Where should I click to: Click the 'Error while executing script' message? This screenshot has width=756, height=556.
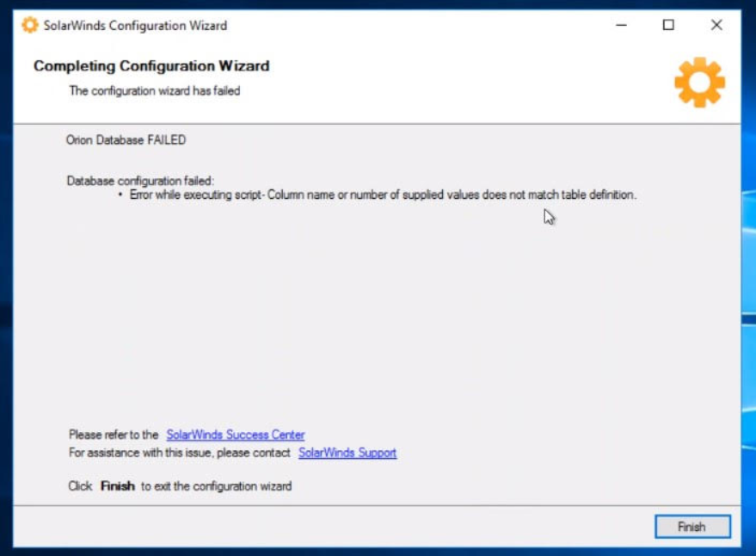pyautogui.click(x=383, y=195)
